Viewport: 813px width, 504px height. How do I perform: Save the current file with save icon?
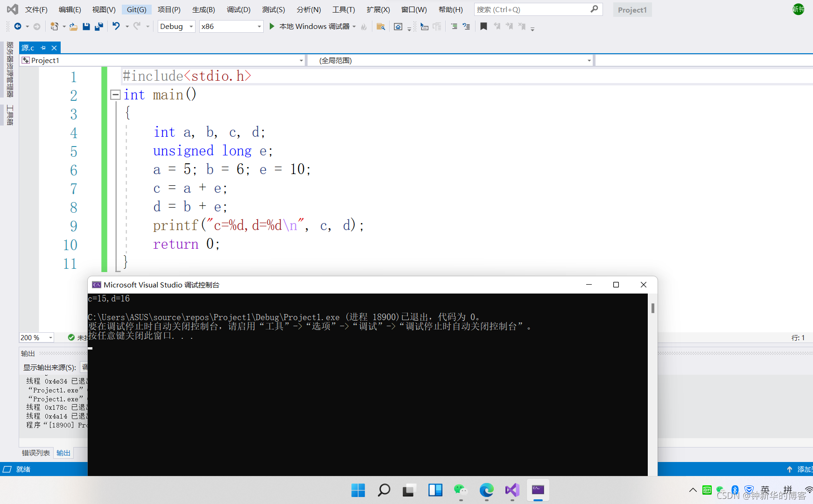[86, 27]
